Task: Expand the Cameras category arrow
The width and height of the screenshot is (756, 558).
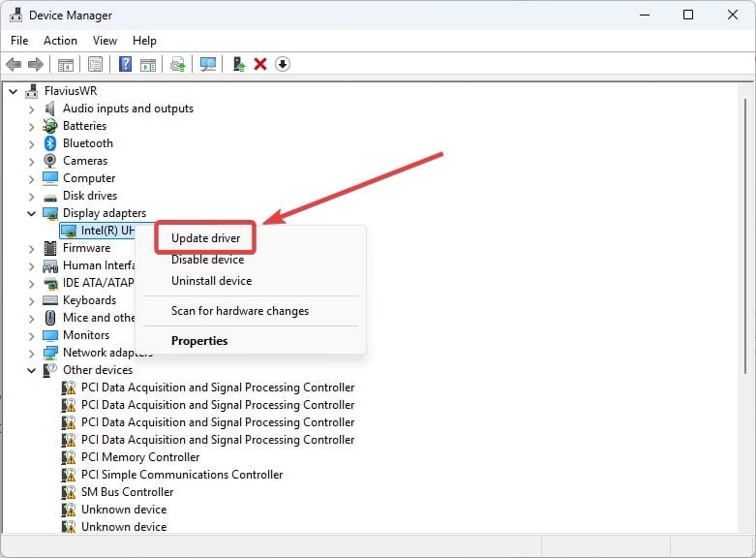Action: click(x=31, y=161)
